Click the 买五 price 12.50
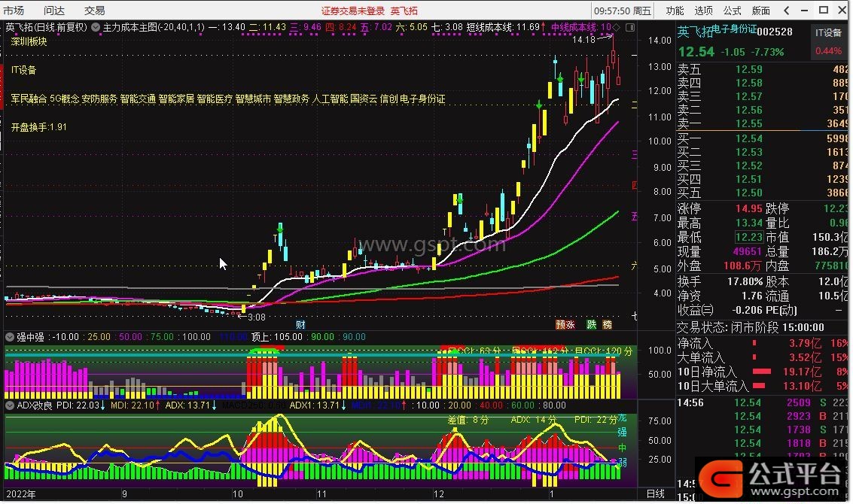Viewport: 853px width, 504px height. point(749,193)
